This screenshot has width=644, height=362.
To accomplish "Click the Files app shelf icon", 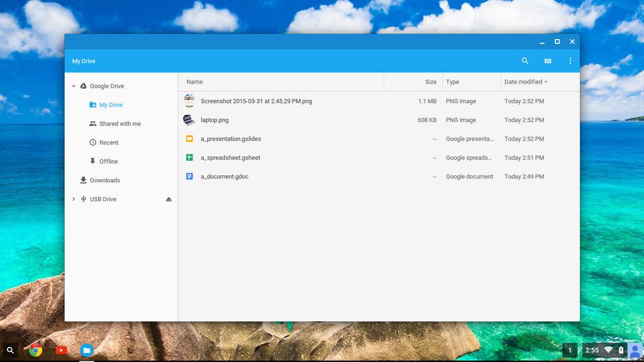I will point(87,350).
